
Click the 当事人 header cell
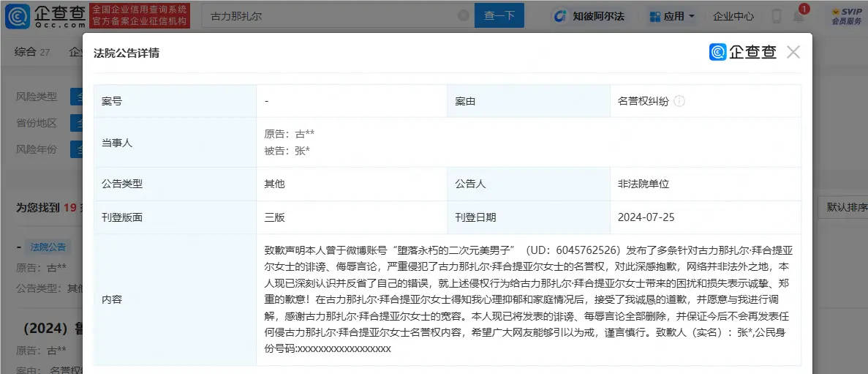pos(175,143)
